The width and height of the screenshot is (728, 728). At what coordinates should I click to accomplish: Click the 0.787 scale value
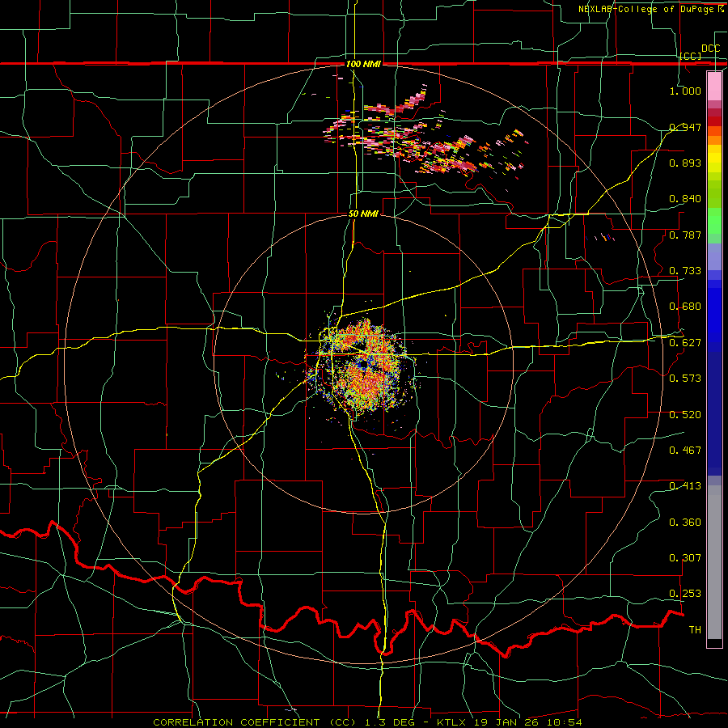pos(685,235)
